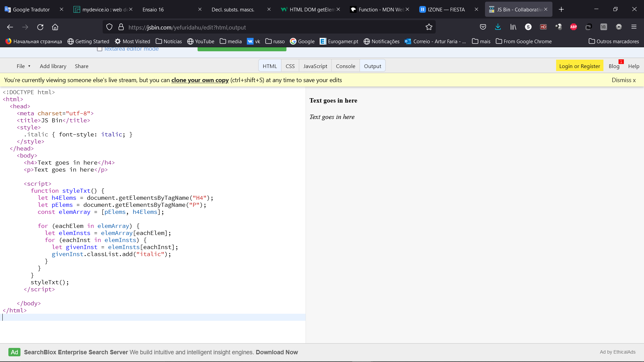Click the const elemArray code line
Image resolution: width=644 pixels, height=362 pixels.
tap(101, 212)
